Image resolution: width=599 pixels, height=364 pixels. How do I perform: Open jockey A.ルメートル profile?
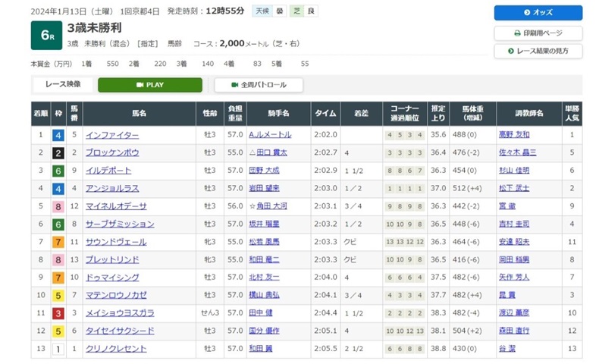click(270, 135)
